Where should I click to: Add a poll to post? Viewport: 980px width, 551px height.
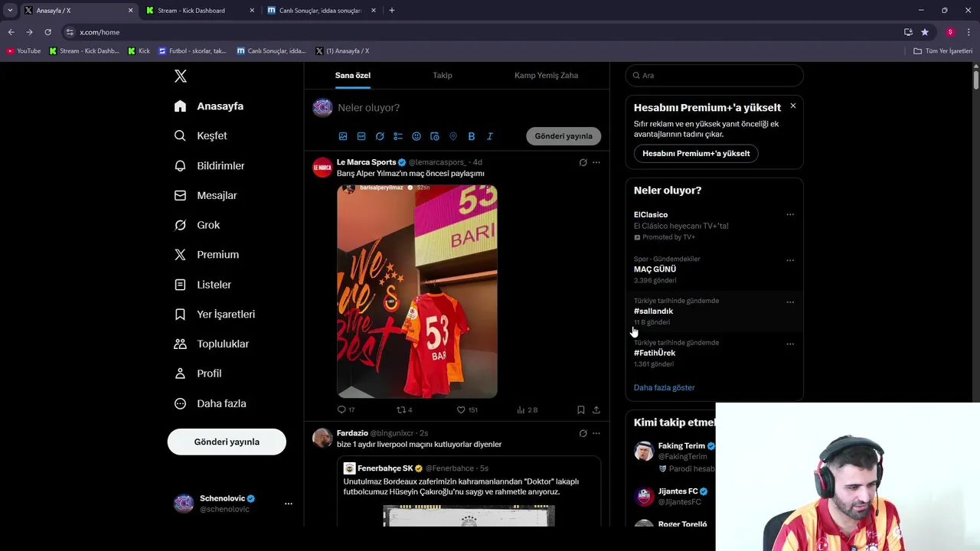398,136
